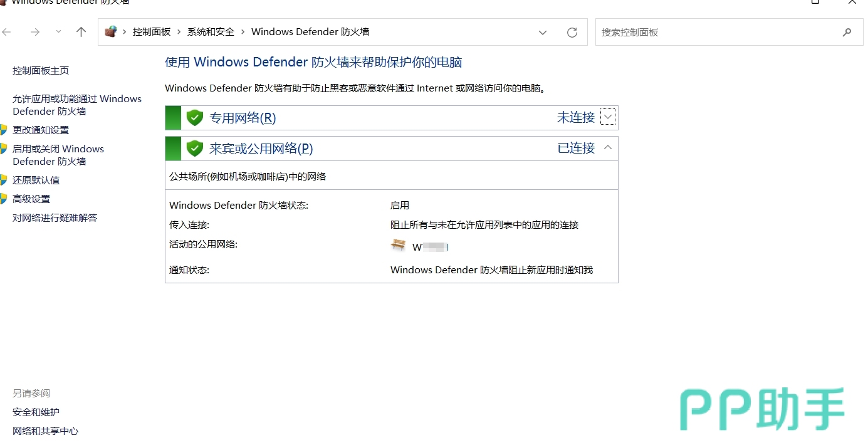The height and width of the screenshot is (445, 868).
Task: Open recent locations dropdown arrow
Action: 58,32
